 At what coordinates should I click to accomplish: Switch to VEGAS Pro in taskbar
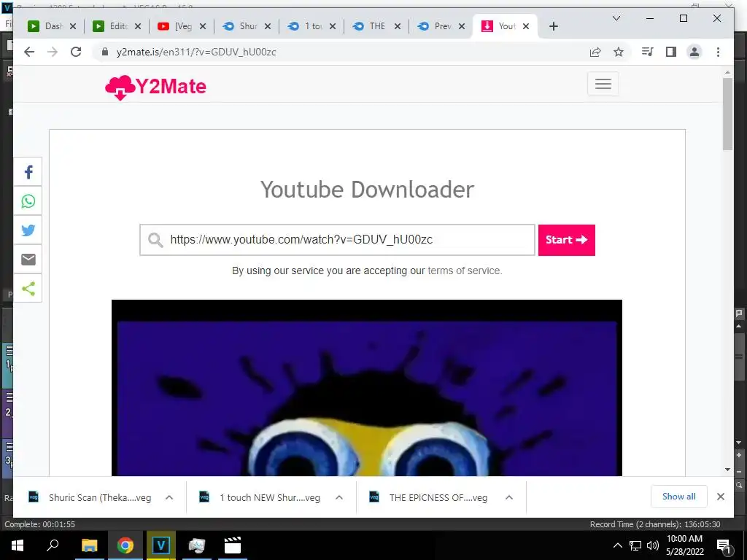click(161, 545)
